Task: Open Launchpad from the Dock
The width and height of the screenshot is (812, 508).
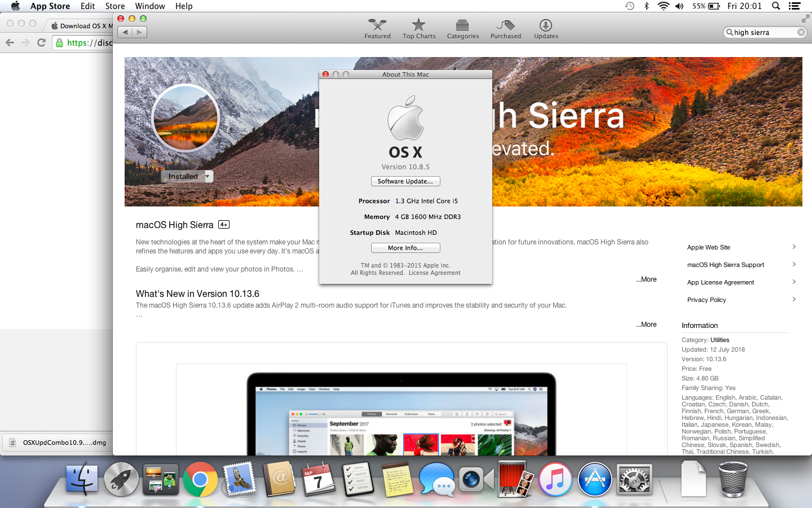Action: (x=121, y=480)
